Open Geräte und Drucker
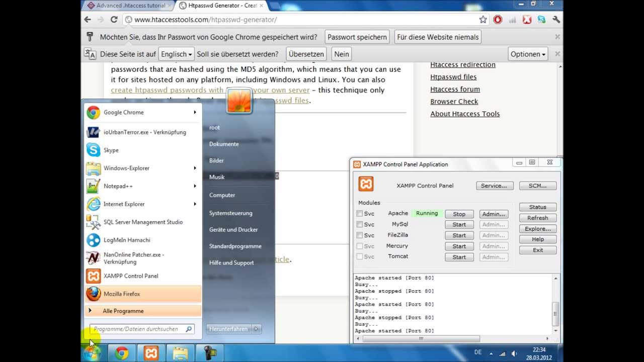The image size is (644, 362). (x=233, y=230)
